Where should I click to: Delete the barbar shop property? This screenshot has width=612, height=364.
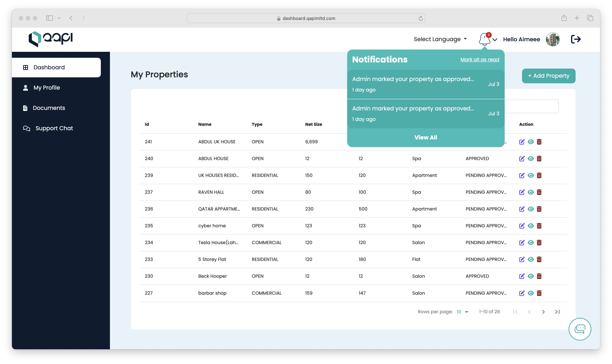pyautogui.click(x=539, y=293)
